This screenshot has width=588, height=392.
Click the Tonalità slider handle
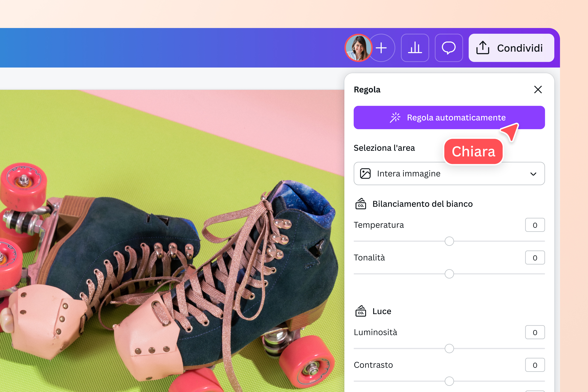[449, 274]
